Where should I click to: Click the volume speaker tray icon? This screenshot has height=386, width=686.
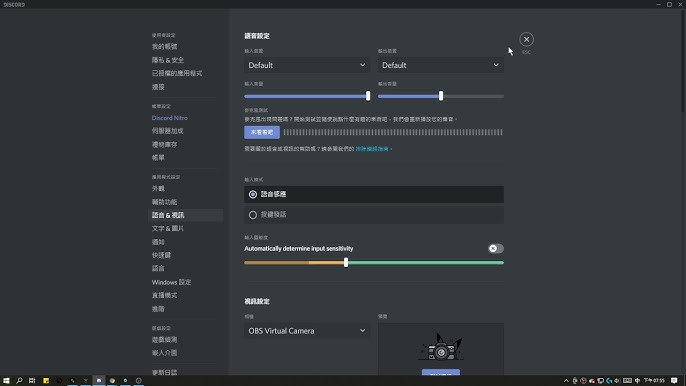617,381
